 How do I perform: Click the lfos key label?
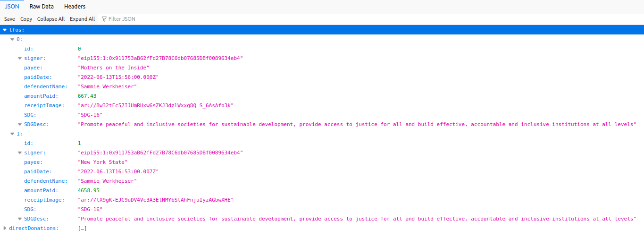point(17,30)
